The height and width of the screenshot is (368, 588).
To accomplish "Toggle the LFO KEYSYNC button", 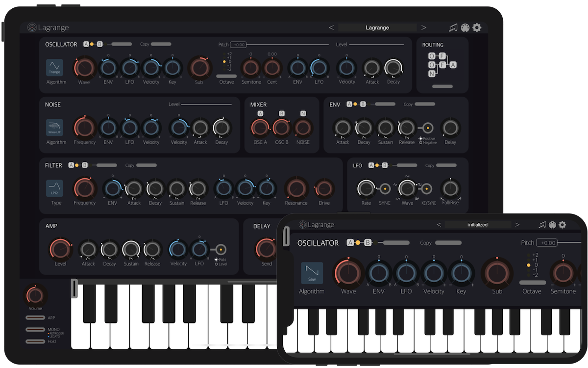I will pos(428,188).
